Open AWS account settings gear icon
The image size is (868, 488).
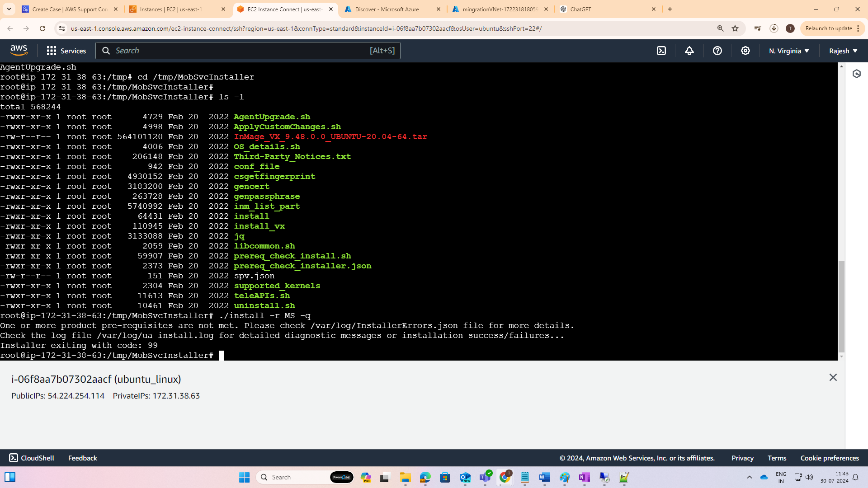pos(745,51)
